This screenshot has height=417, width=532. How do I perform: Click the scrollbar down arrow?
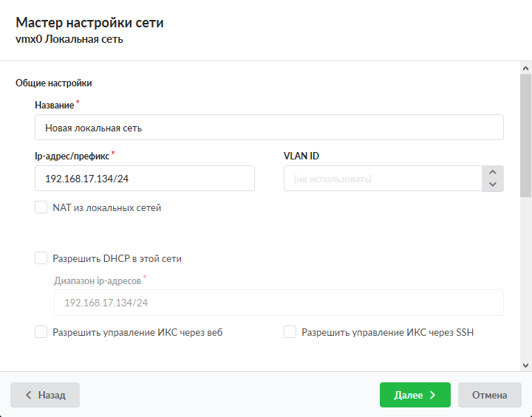[525, 365]
